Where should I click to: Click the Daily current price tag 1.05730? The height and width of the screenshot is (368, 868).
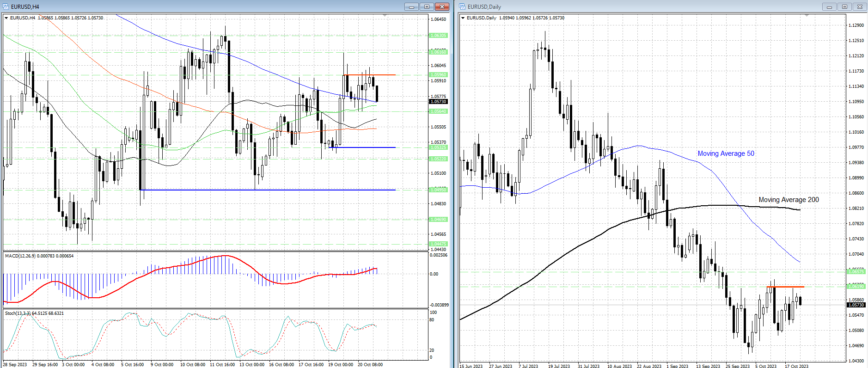(856, 305)
